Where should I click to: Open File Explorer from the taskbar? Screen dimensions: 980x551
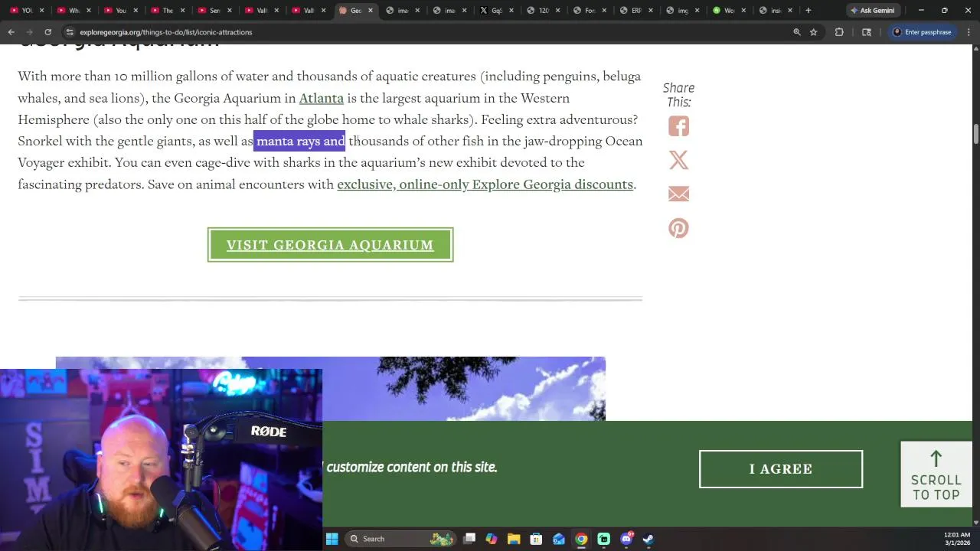coord(514,539)
